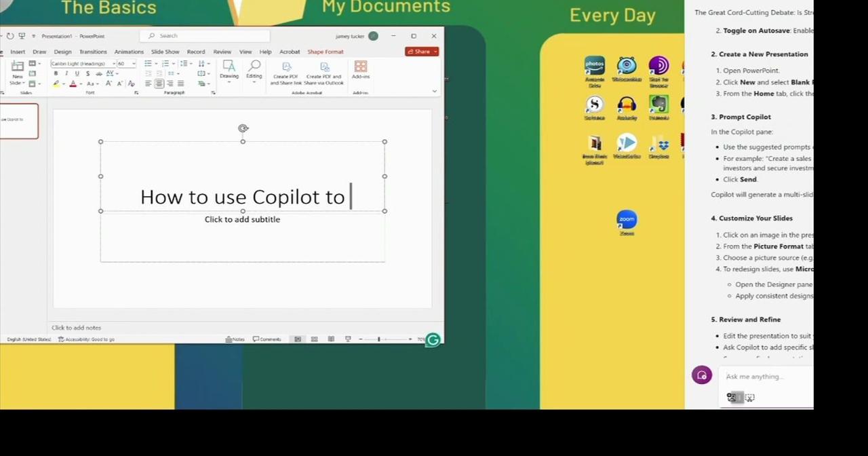Adjust the zoom slider in the status bar
Image resolution: width=868 pixels, height=456 pixels.
pos(378,339)
